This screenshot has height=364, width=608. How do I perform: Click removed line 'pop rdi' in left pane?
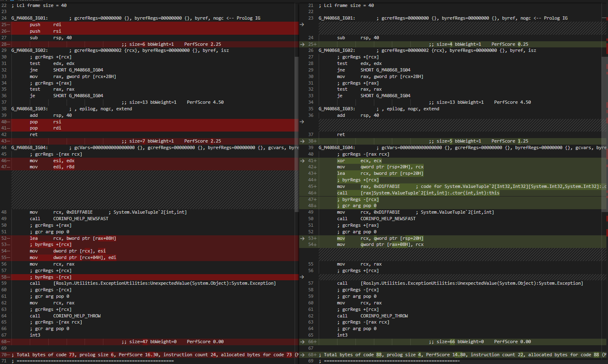pyautogui.click(x=45, y=128)
